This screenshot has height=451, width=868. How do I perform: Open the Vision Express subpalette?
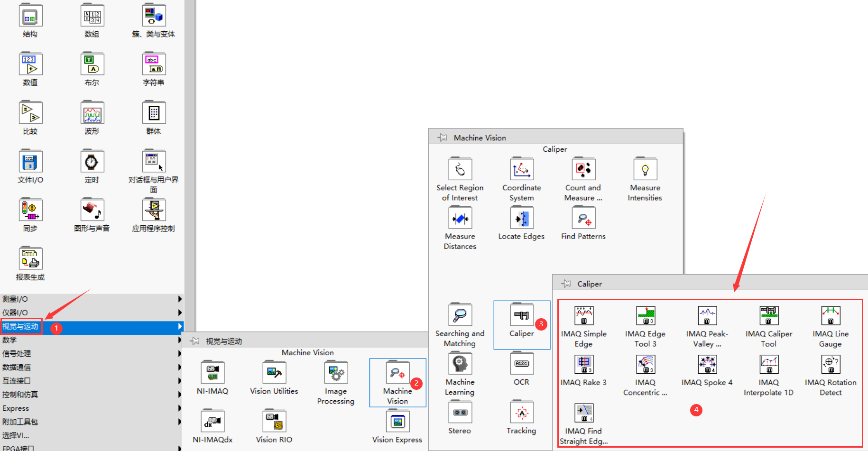397,421
